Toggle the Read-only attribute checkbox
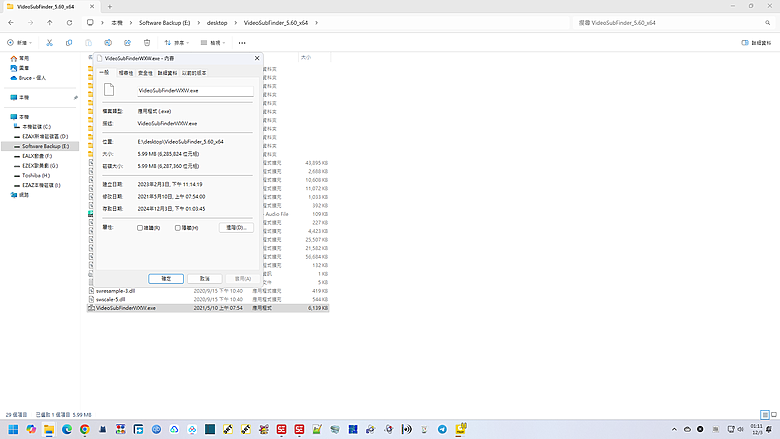Viewport: 780px width, 439px height. (140, 228)
